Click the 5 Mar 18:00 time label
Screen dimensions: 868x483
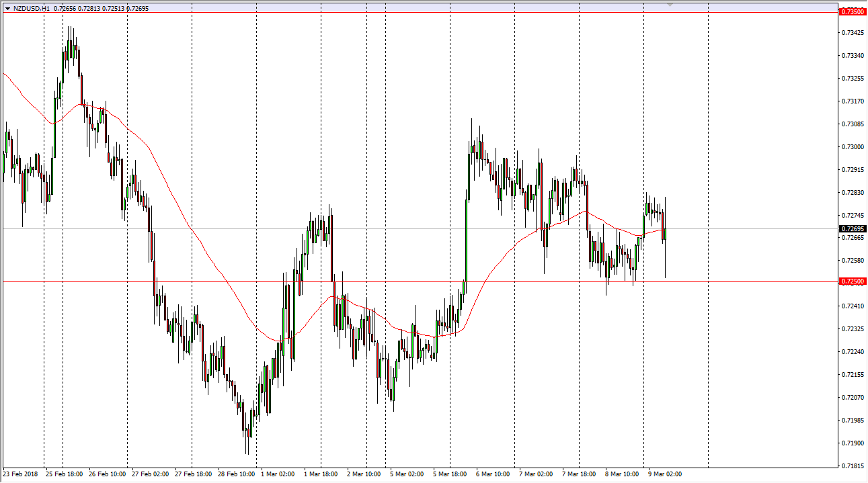(450, 474)
